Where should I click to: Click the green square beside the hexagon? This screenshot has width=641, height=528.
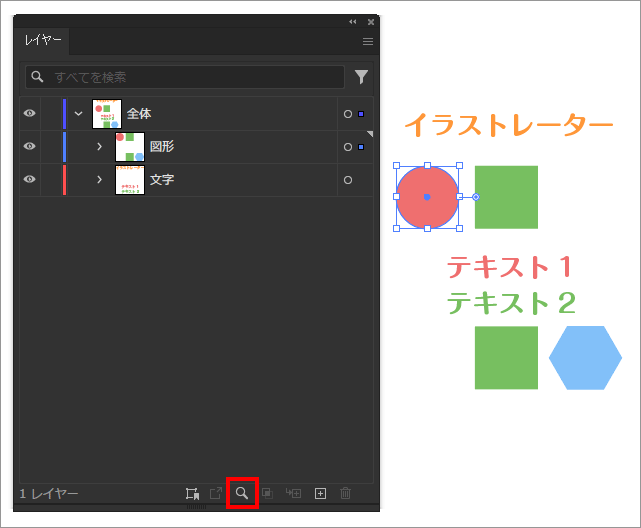point(506,358)
